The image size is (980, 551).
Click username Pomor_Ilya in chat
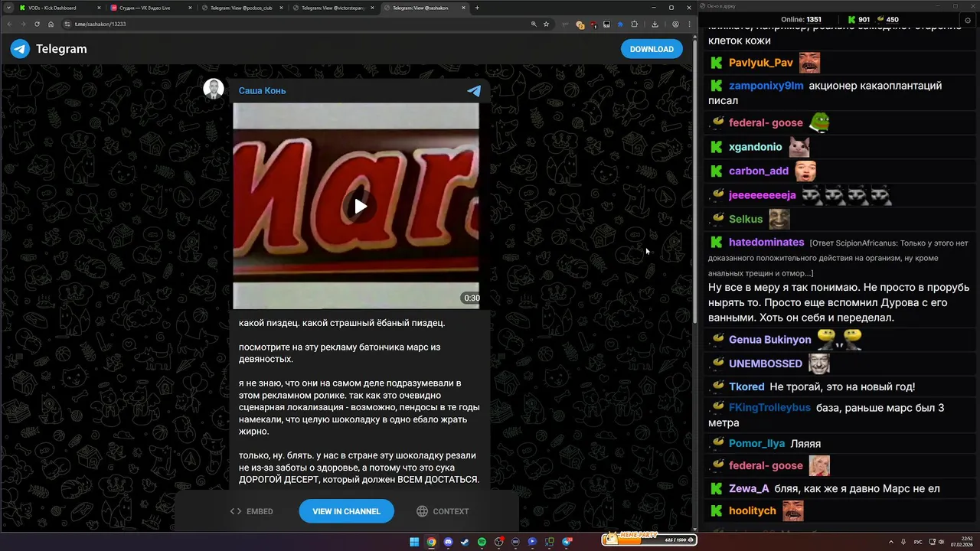(x=756, y=444)
